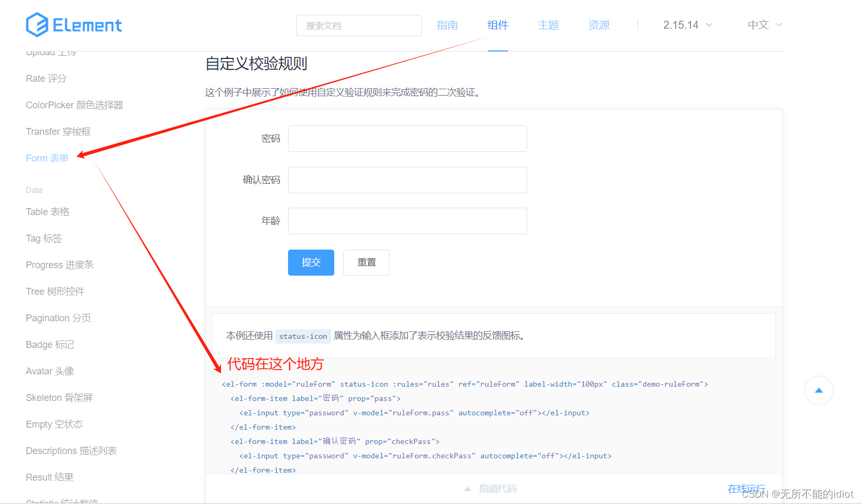The height and width of the screenshot is (504, 862).
Task: Select Transfer 穿梭框 in sidebar
Action: pyautogui.click(x=58, y=132)
